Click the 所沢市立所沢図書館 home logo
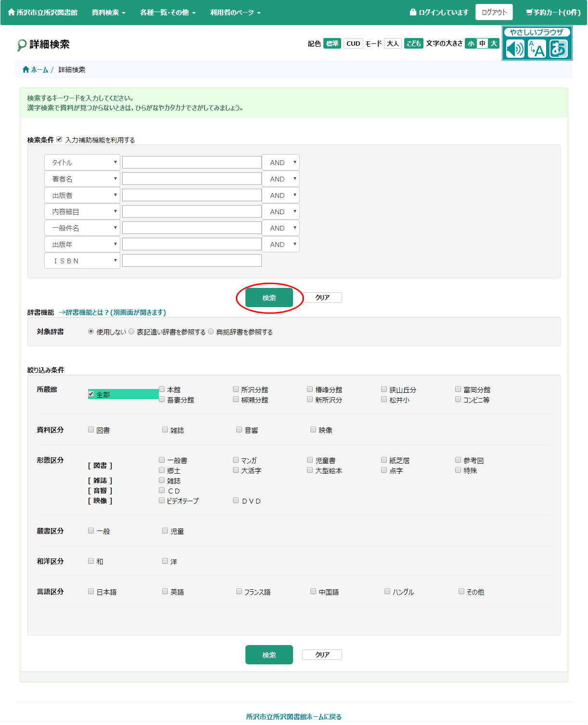The width and height of the screenshot is (588, 725). (x=42, y=13)
